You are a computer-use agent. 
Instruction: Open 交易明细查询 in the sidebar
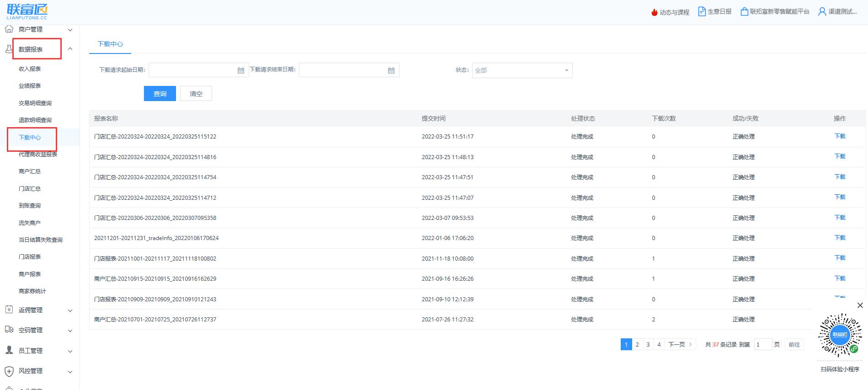point(35,103)
